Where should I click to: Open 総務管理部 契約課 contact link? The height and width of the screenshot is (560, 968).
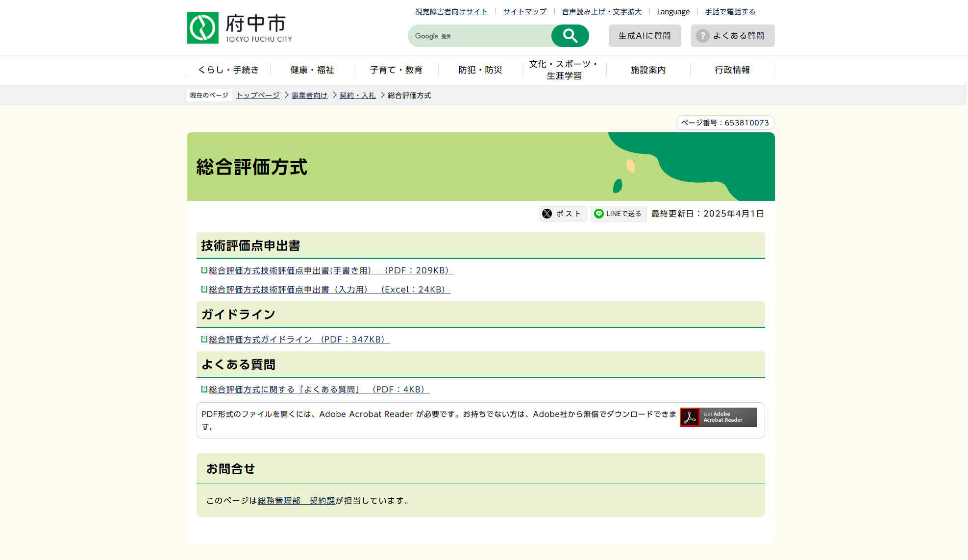point(297,501)
